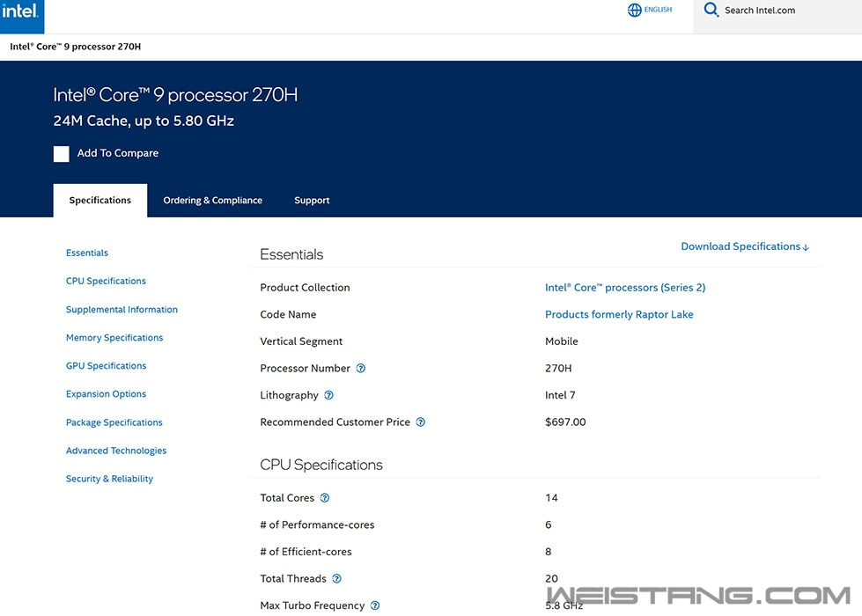This screenshot has width=862, height=616.
Task: Click the Product Collection label
Action: tap(305, 288)
